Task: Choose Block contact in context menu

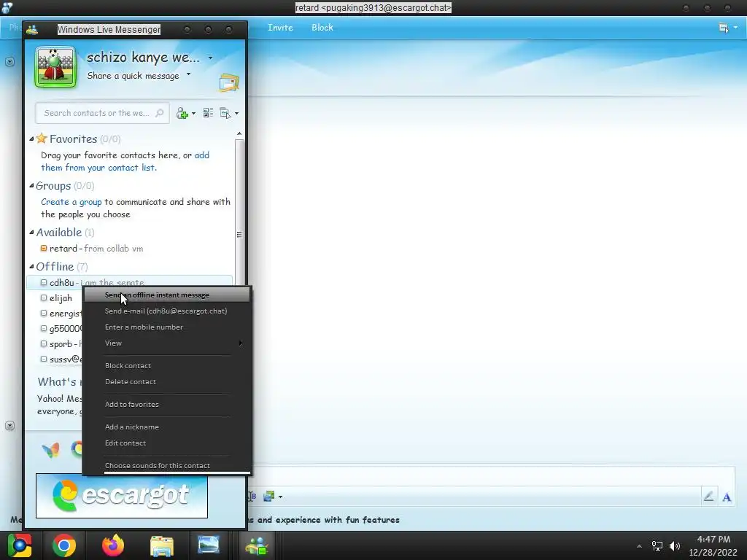Action: (167, 366)
